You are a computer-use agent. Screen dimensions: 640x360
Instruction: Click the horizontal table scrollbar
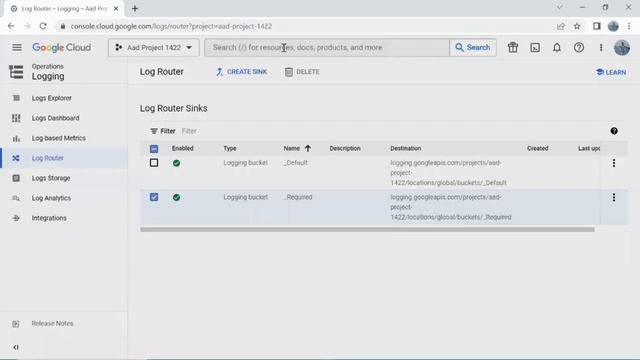367,229
